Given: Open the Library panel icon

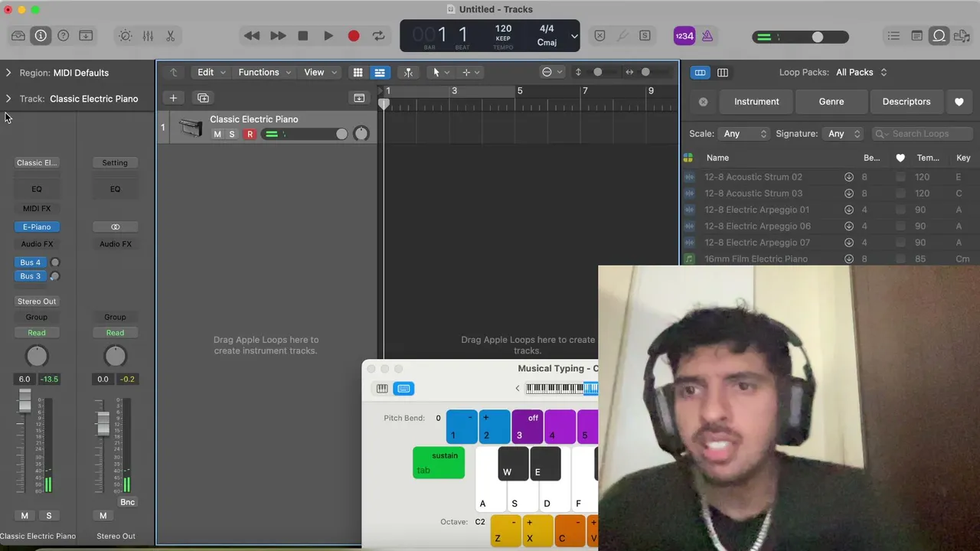Looking at the screenshot, I should (18, 36).
